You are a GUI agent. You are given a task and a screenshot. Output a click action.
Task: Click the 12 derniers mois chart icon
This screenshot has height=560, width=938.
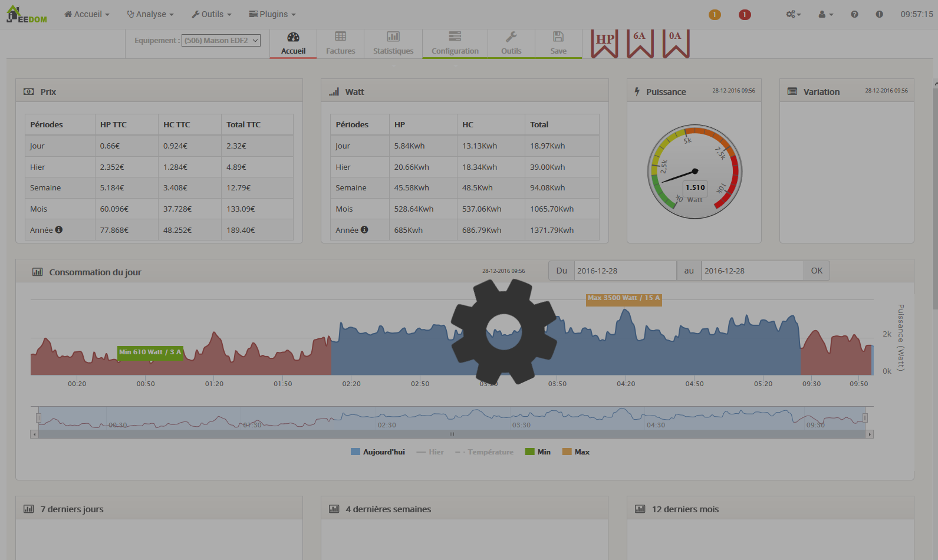point(640,509)
